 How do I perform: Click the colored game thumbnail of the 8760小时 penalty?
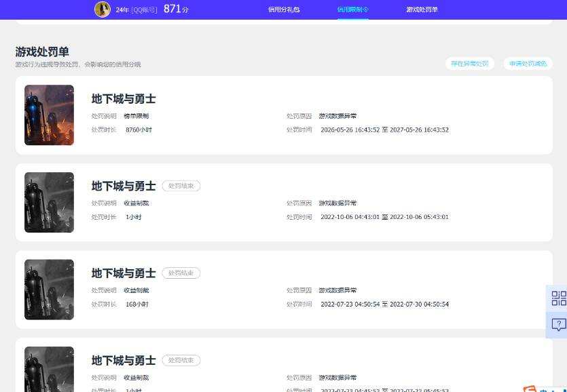(x=49, y=115)
